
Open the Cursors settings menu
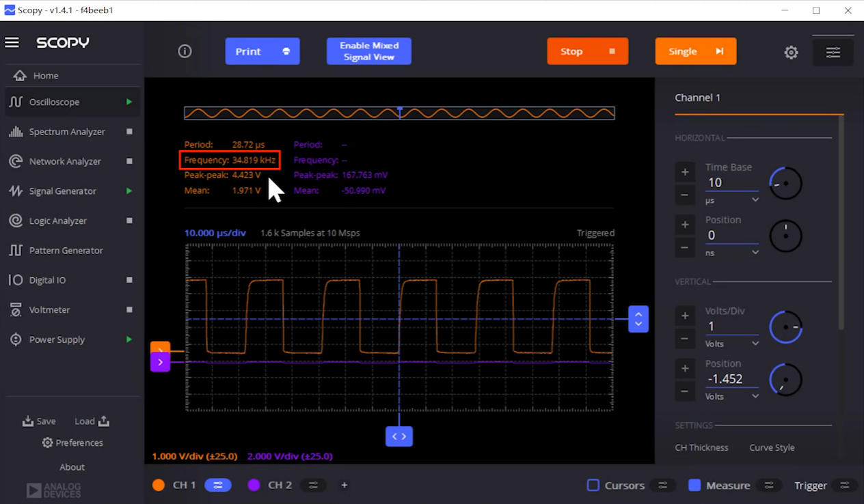point(662,485)
